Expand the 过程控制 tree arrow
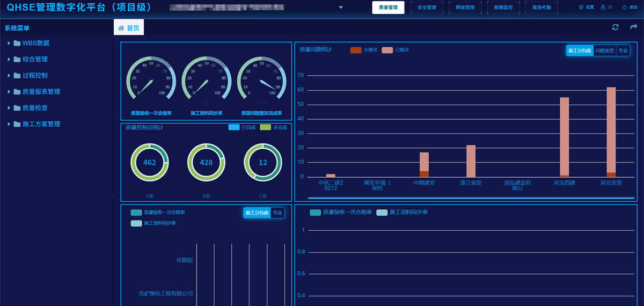 9,76
